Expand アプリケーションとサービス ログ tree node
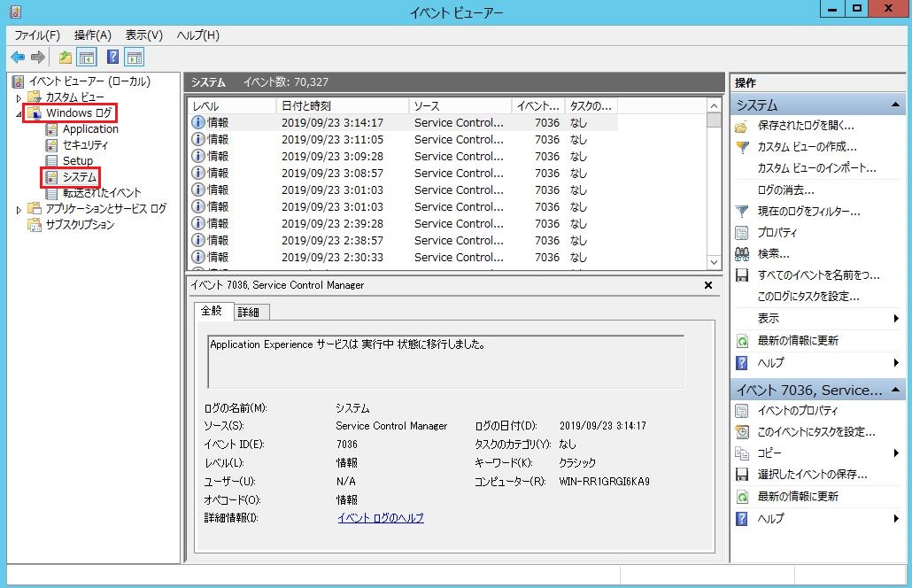This screenshot has height=588, width=912. click(19, 209)
